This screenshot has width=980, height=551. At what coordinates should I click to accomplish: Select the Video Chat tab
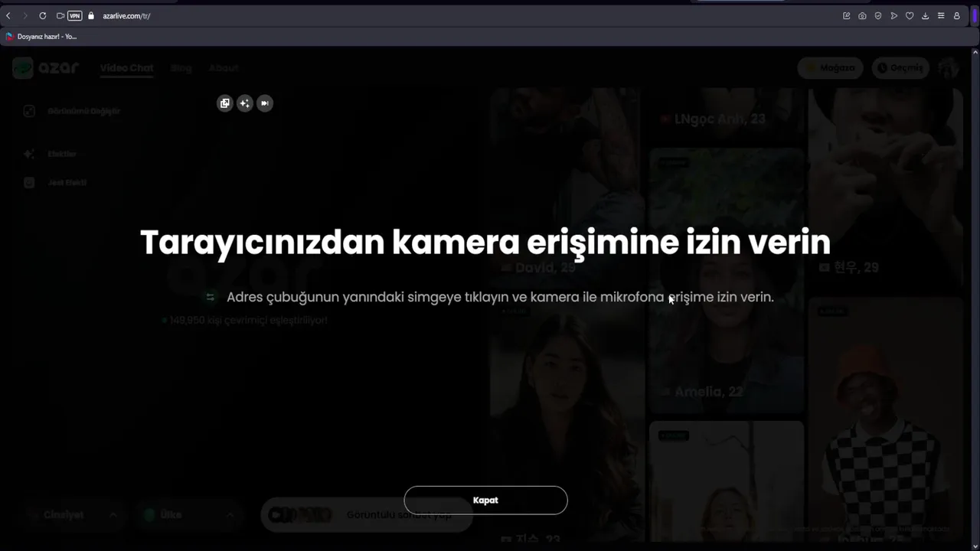[126, 68]
